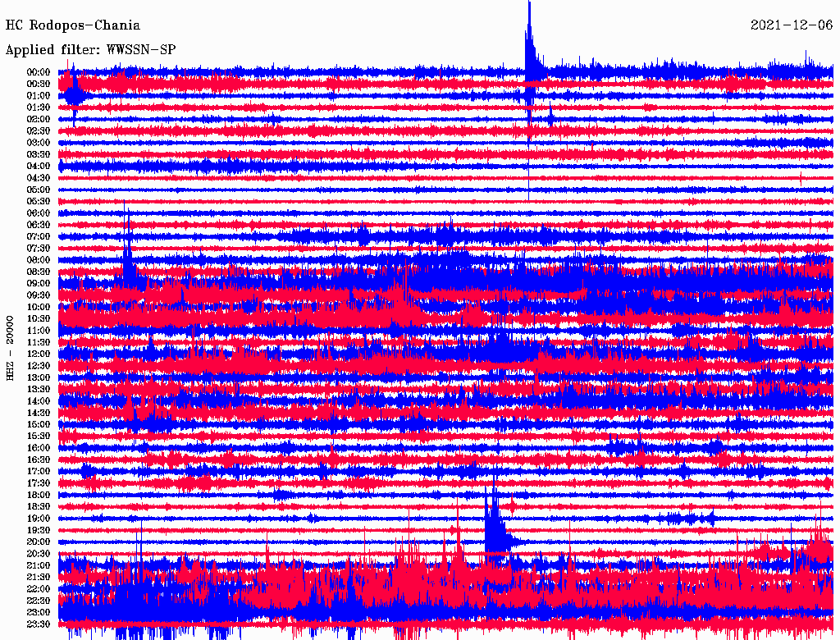Select the 17:30 time label
Screen dimensions: 840x640
point(39,483)
